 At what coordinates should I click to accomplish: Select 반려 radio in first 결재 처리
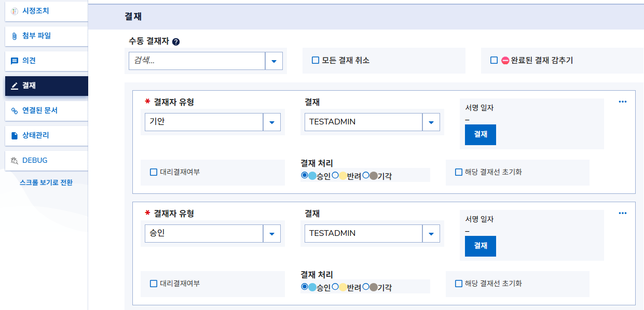[x=335, y=175]
